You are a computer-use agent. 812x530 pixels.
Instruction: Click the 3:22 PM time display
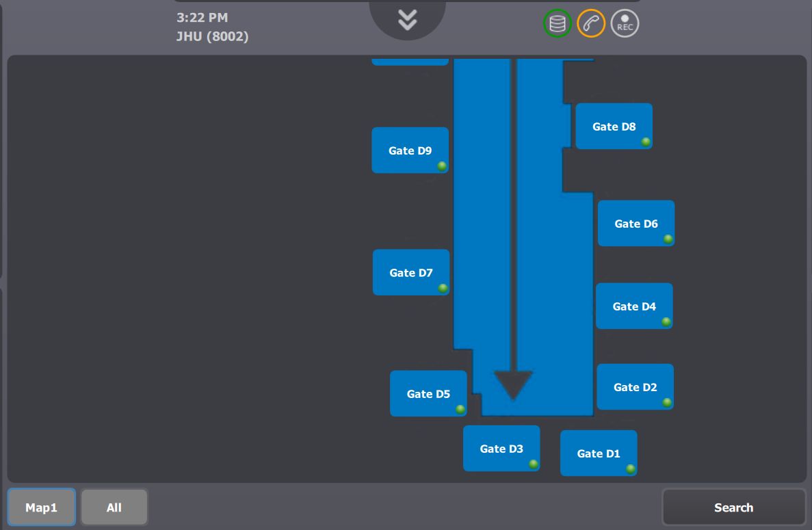(202, 18)
